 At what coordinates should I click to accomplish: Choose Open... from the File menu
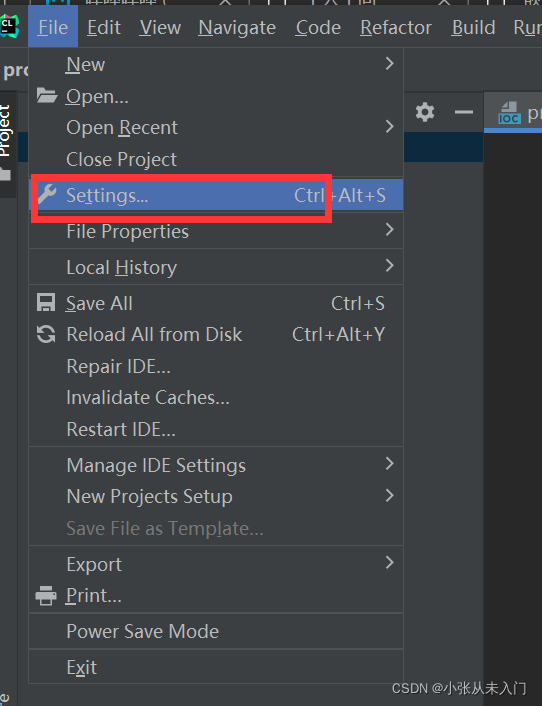(x=216, y=96)
